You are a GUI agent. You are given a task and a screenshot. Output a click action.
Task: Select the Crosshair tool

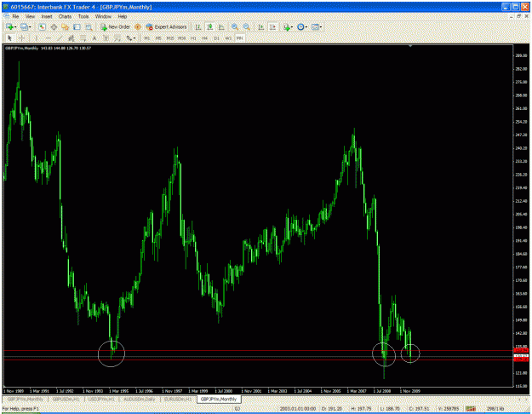coord(21,38)
